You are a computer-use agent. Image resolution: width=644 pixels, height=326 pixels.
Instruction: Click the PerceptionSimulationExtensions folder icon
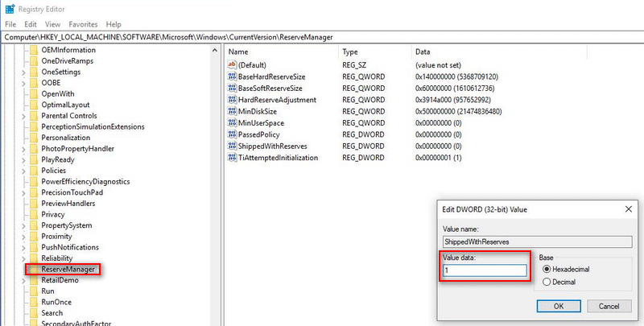(x=34, y=126)
